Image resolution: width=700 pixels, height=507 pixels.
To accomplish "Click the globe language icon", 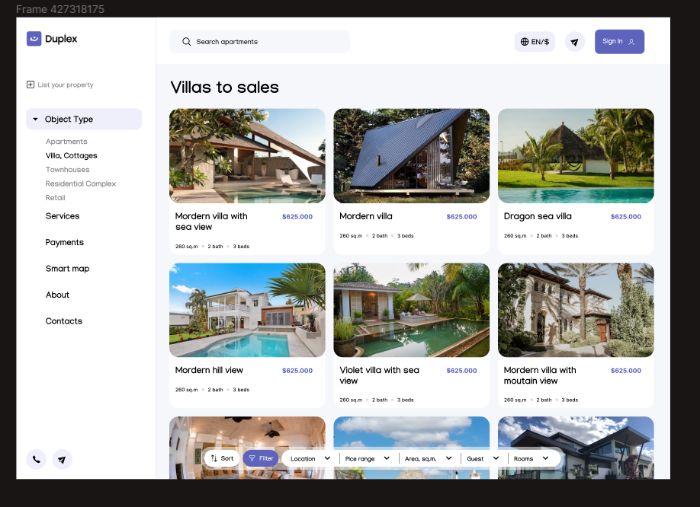I will 525,42.
